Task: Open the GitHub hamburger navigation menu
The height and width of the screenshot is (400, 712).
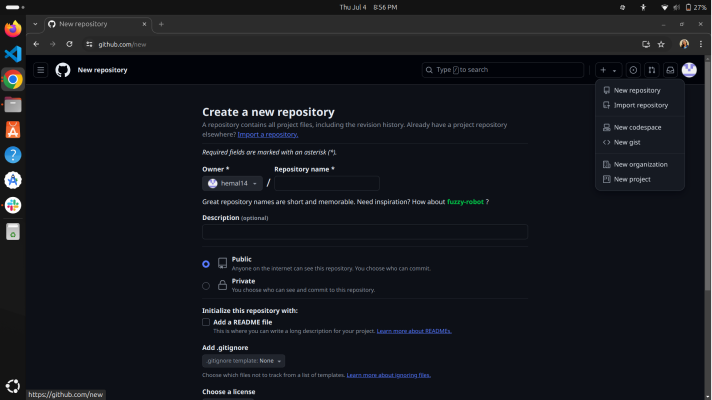Action: [x=41, y=70]
